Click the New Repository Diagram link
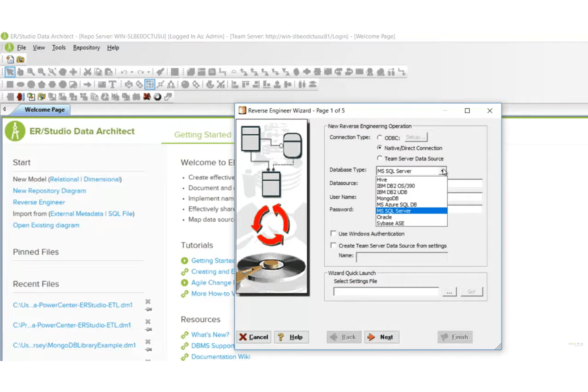The height and width of the screenshot is (392, 588). click(x=49, y=191)
